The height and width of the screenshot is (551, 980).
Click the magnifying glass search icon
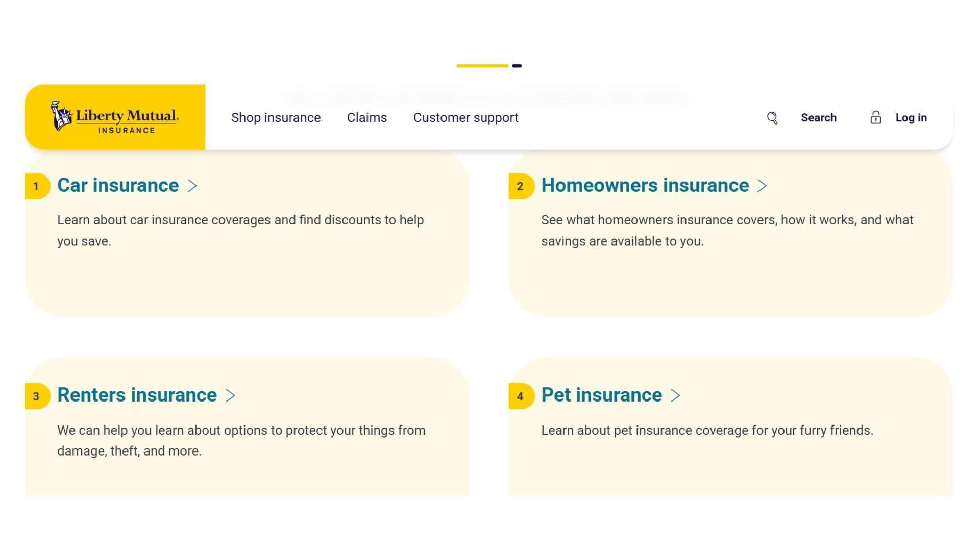tap(772, 118)
